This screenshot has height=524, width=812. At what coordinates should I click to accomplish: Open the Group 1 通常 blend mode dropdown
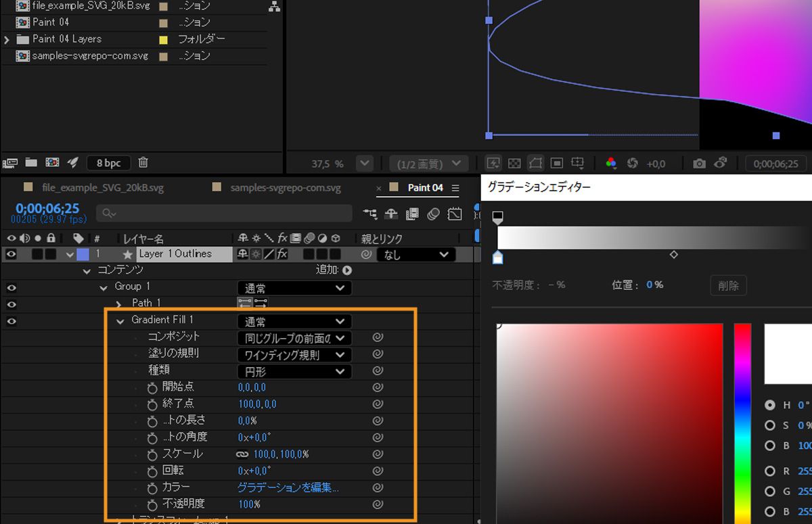[x=294, y=288]
